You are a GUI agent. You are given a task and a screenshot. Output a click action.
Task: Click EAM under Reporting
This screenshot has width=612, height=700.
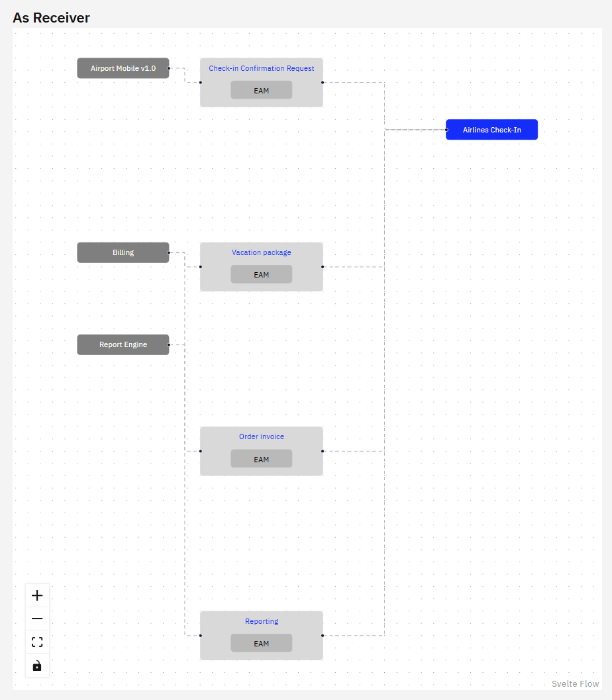262,643
